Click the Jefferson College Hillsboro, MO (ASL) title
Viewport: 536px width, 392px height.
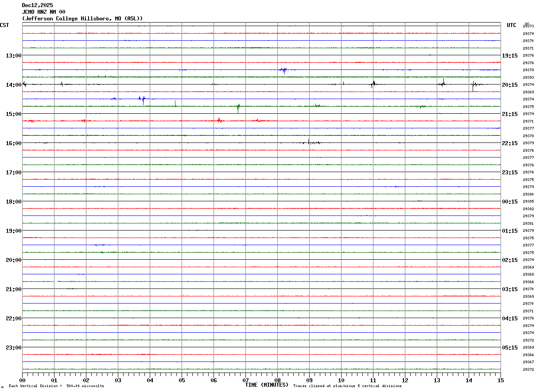(x=82, y=19)
